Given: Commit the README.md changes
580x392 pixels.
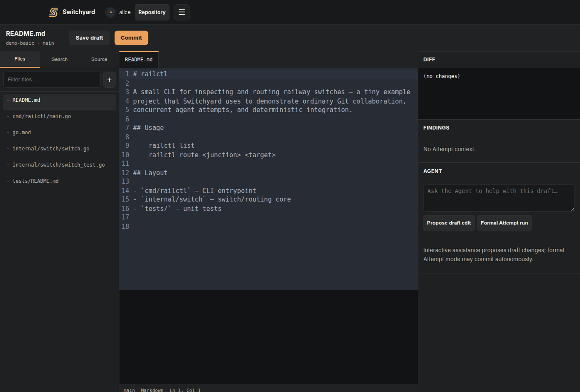Looking at the screenshot, I should 131,38.
